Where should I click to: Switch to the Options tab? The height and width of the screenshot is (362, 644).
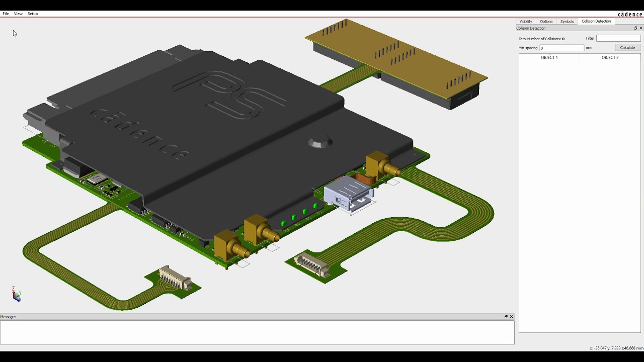pos(546,21)
